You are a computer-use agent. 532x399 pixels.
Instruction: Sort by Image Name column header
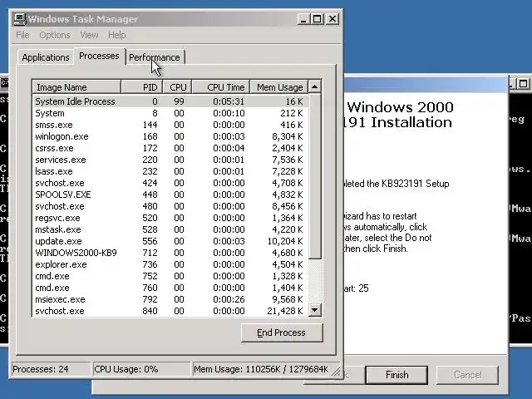[x=76, y=87]
